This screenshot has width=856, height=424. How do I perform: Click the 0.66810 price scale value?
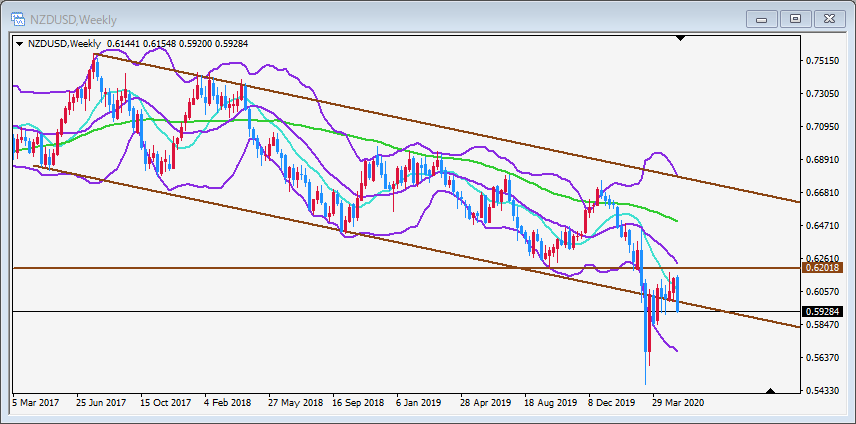click(823, 193)
